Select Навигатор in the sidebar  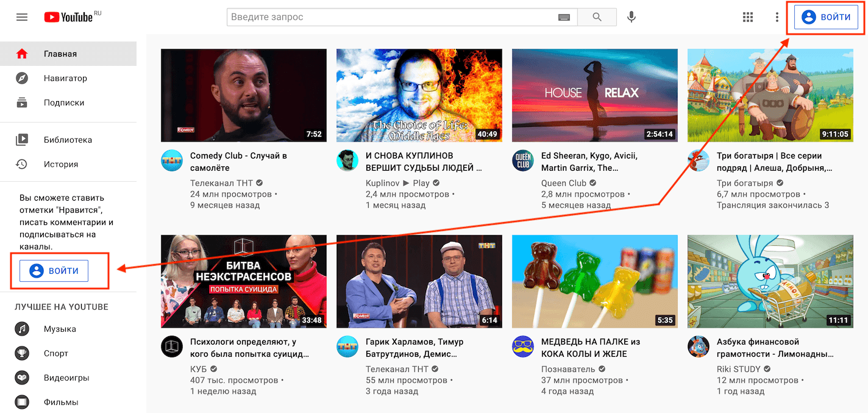pos(68,78)
